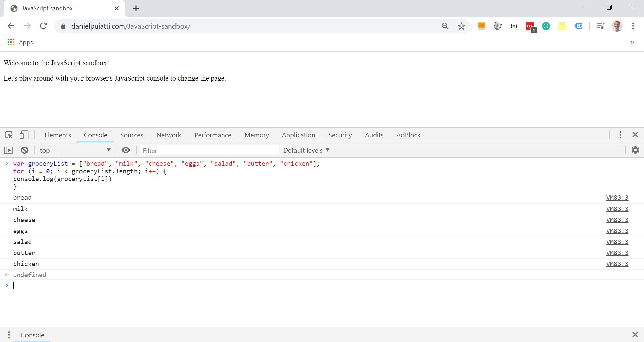Clear the console output
Image resolution: width=644 pixels, height=342 pixels.
pos(24,150)
